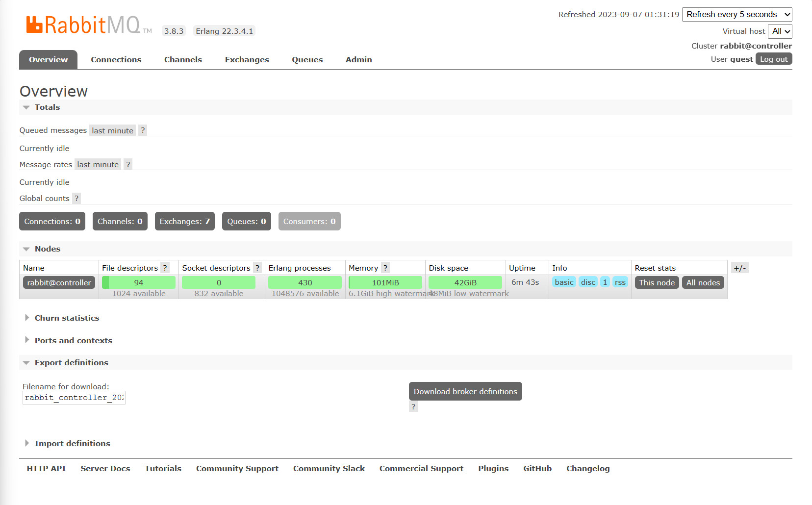Viewport: 812px width, 505px height.
Task: Open the GitHub footer link
Action: coord(537,469)
